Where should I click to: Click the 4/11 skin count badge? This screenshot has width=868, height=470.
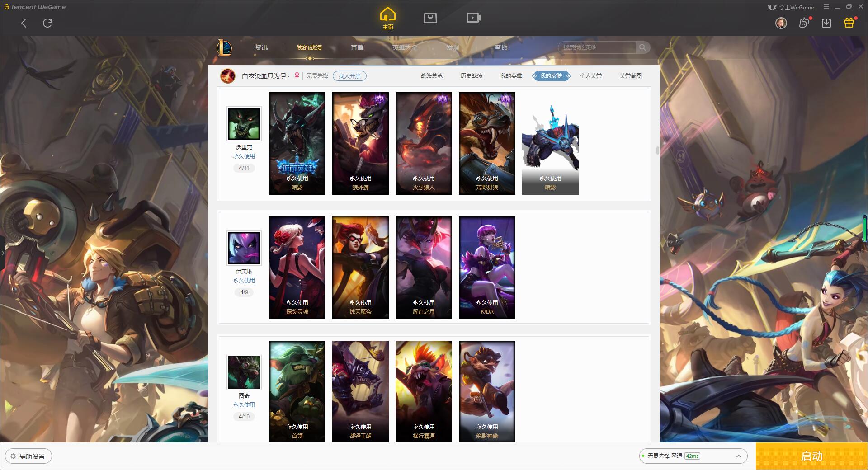(244, 168)
